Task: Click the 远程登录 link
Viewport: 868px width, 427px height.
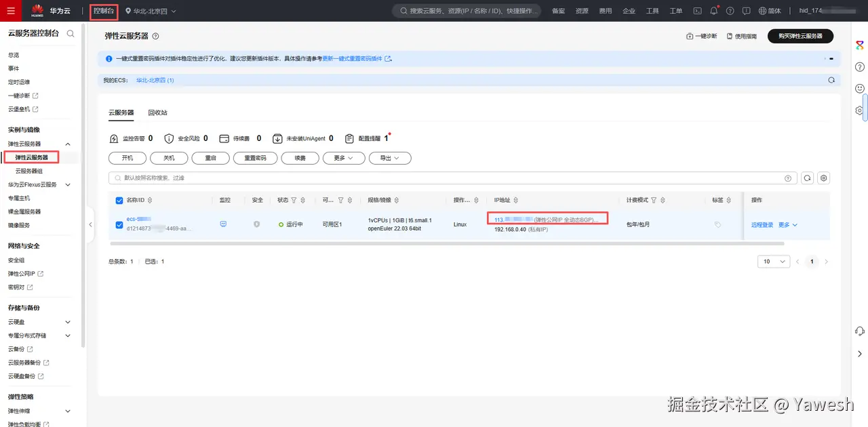Action: point(762,224)
